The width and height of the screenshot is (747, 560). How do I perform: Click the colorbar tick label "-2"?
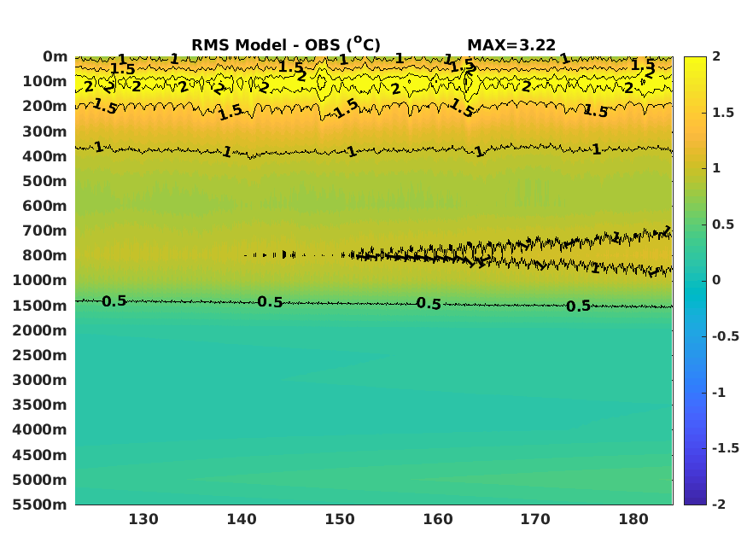click(719, 505)
